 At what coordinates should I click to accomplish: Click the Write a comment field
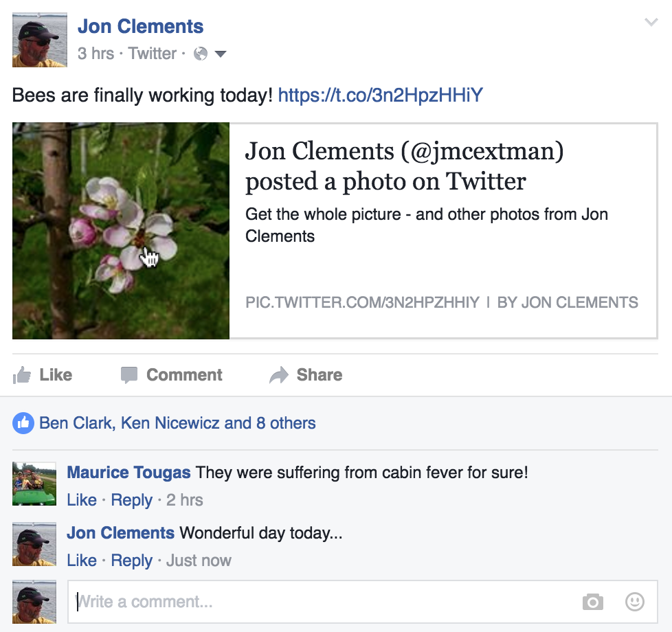(323, 602)
